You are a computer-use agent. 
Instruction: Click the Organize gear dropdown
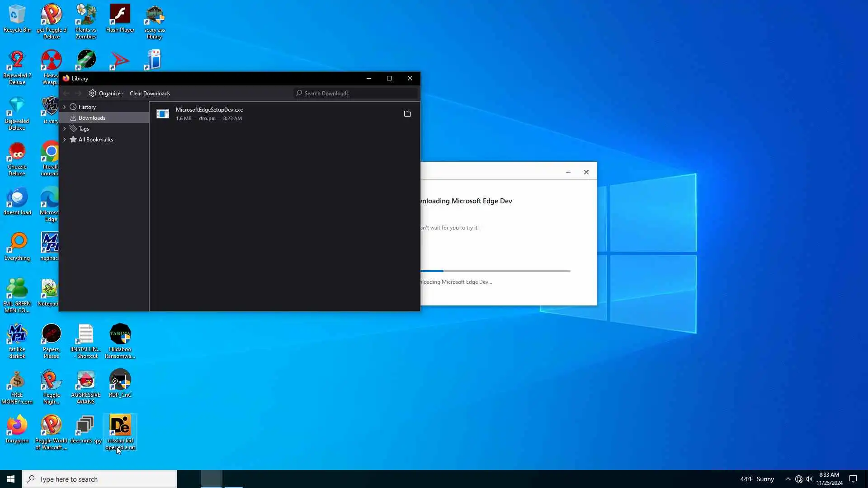(x=107, y=93)
